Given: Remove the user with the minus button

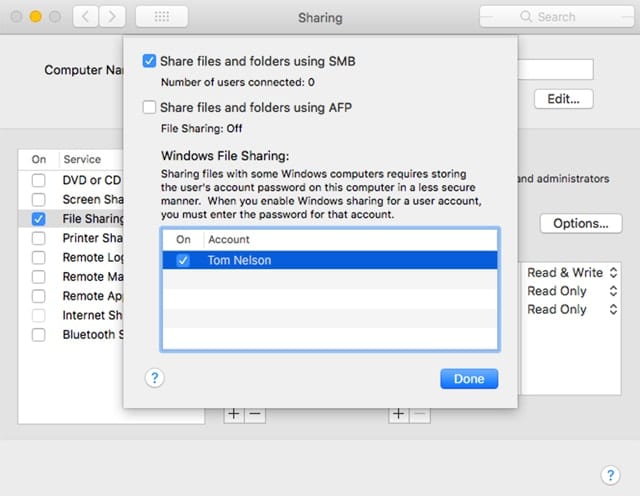Looking at the screenshot, I should (x=420, y=414).
